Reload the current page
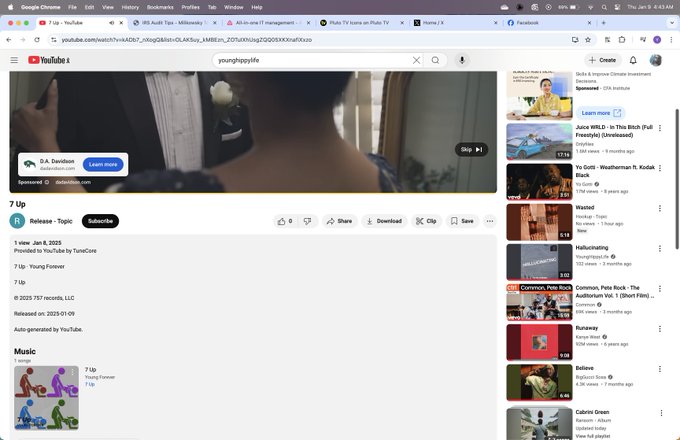The height and width of the screenshot is (440, 680). click(37, 40)
